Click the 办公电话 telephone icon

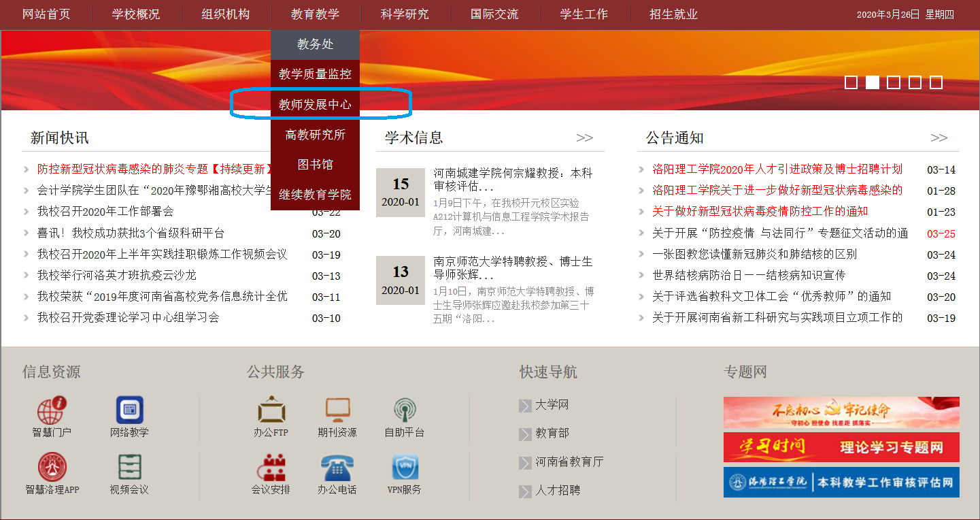click(337, 468)
